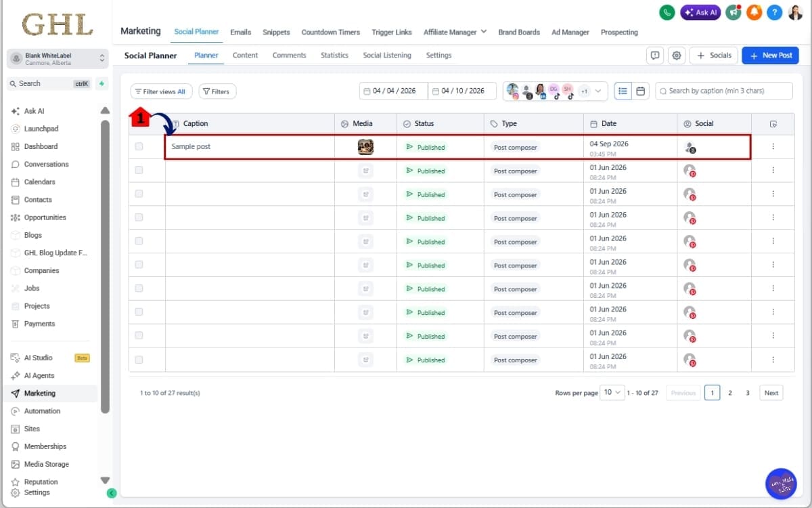Open the Filter views All dropdown
The height and width of the screenshot is (508, 812).
pos(161,91)
